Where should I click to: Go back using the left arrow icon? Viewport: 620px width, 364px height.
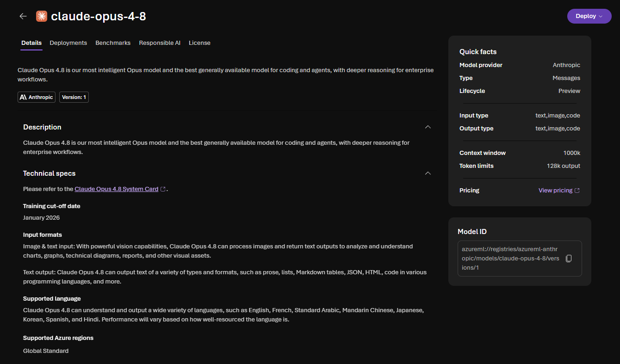[x=23, y=16]
